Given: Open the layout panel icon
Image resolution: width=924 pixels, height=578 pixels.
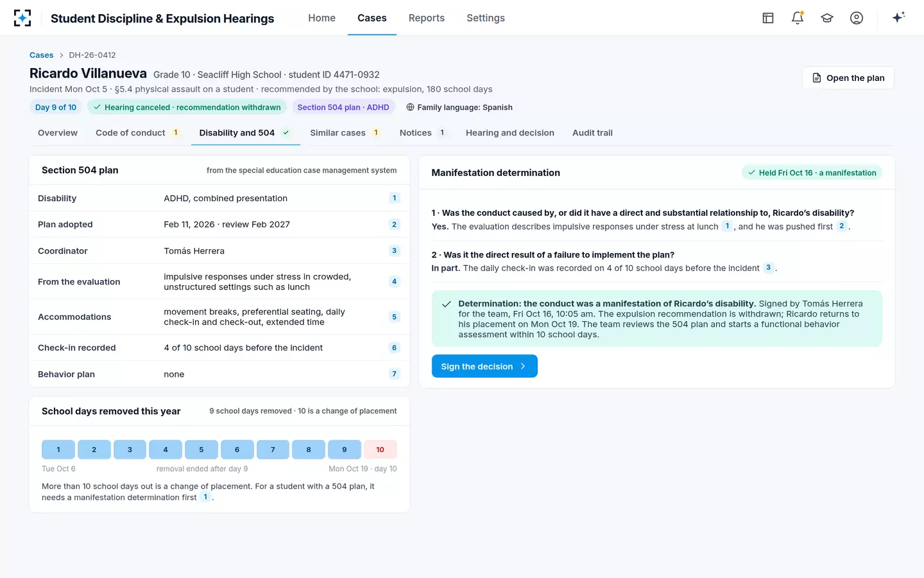Looking at the screenshot, I should [768, 18].
